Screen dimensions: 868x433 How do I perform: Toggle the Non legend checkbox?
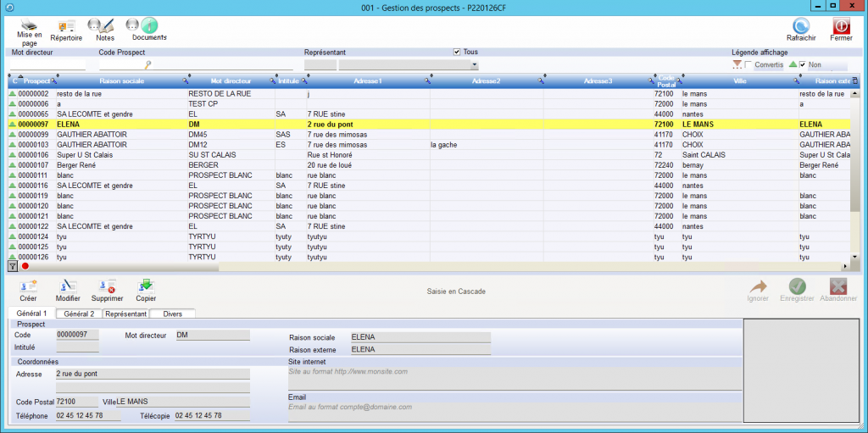(802, 65)
